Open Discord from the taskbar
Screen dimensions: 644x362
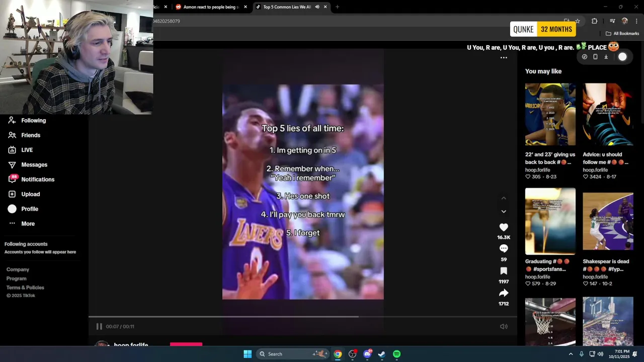coord(367,354)
